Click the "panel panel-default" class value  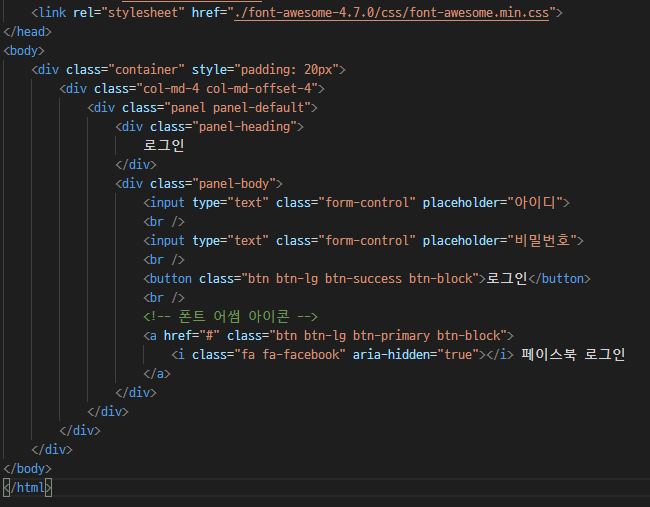[x=238, y=107]
